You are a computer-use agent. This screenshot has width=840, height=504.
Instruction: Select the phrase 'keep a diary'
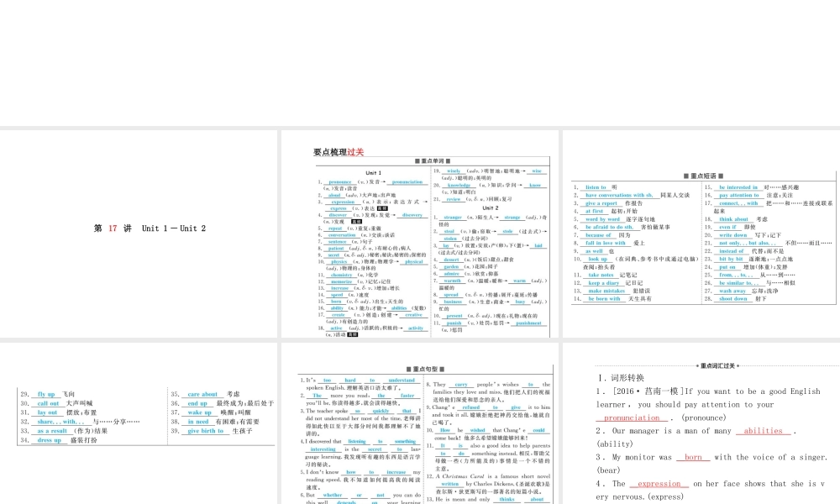click(x=604, y=283)
